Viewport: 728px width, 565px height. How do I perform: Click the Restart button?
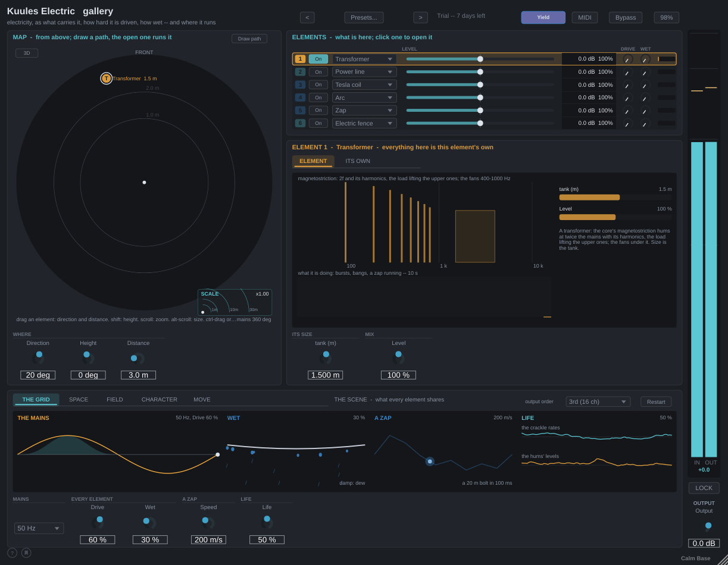pyautogui.click(x=656, y=401)
